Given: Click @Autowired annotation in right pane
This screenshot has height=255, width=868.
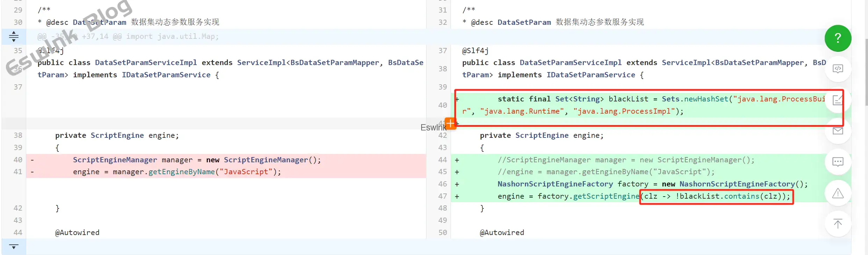Looking at the screenshot, I should point(502,233).
